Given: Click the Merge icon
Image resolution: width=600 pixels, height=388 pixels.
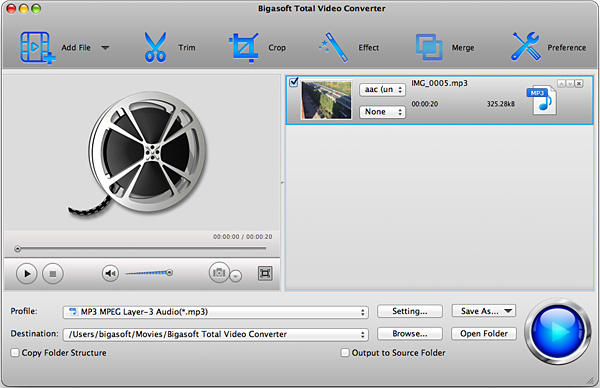Looking at the screenshot, I should tap(429, 47).
